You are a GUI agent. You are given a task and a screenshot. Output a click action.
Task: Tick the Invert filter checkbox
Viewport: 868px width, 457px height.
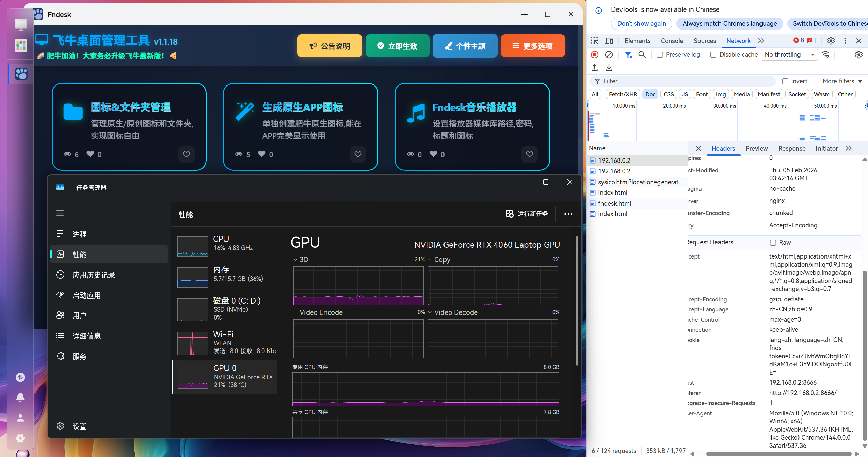click(785, 81)
